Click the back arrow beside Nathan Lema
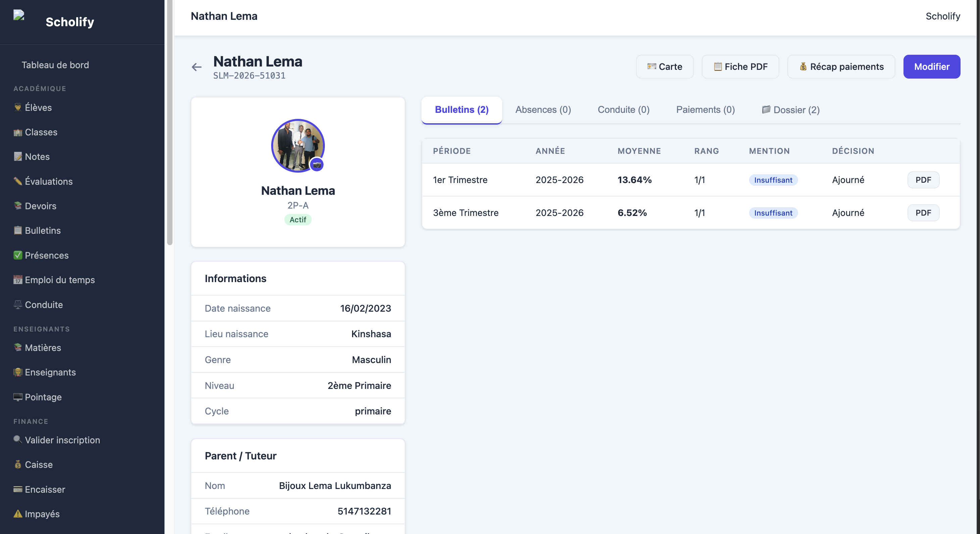The image size is (980, 534). click(196, 67)
